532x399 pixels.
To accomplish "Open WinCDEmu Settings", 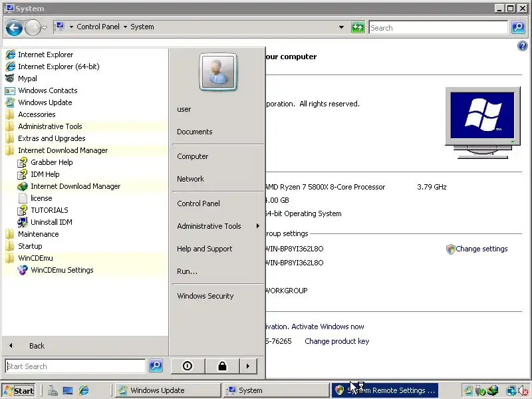I will [x=62, y=270].
